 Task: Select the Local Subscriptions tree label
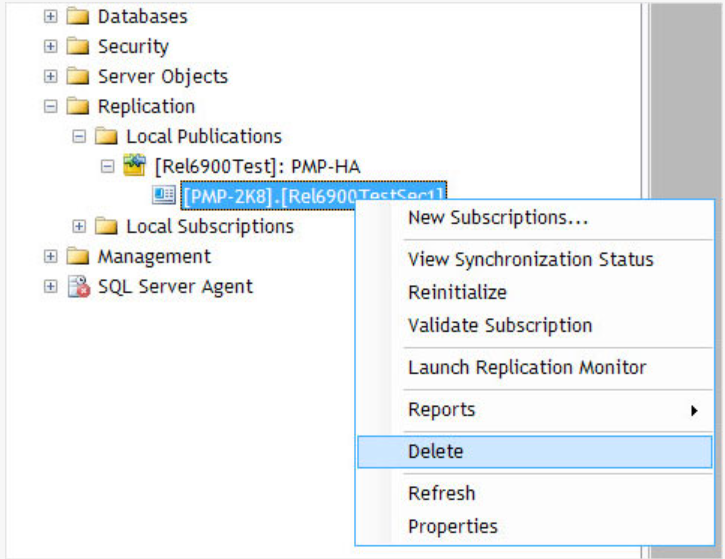point(209,227)
